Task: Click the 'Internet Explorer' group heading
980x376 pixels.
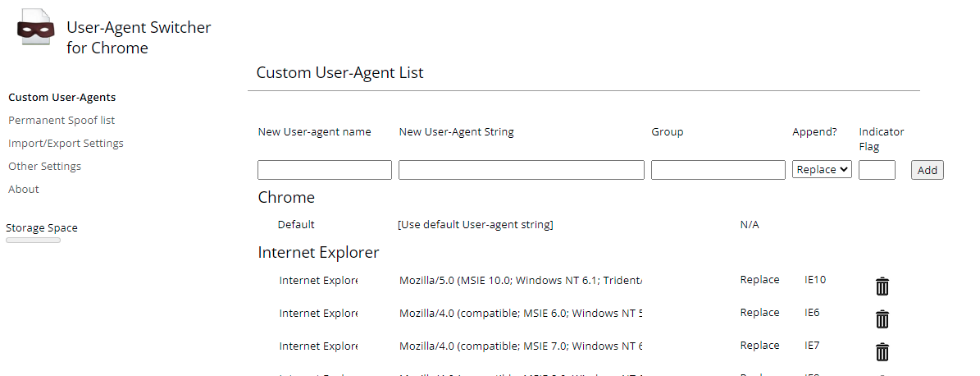Action: [x=318, y=252]
